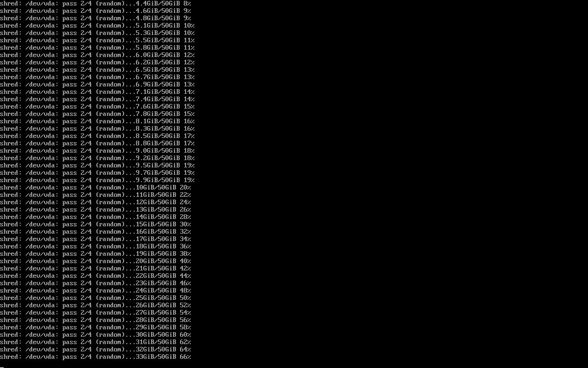Click the line showing 7.6GiB/50GiB 15%
This screenshot has height=368, width=588.
tap(97, 106)
